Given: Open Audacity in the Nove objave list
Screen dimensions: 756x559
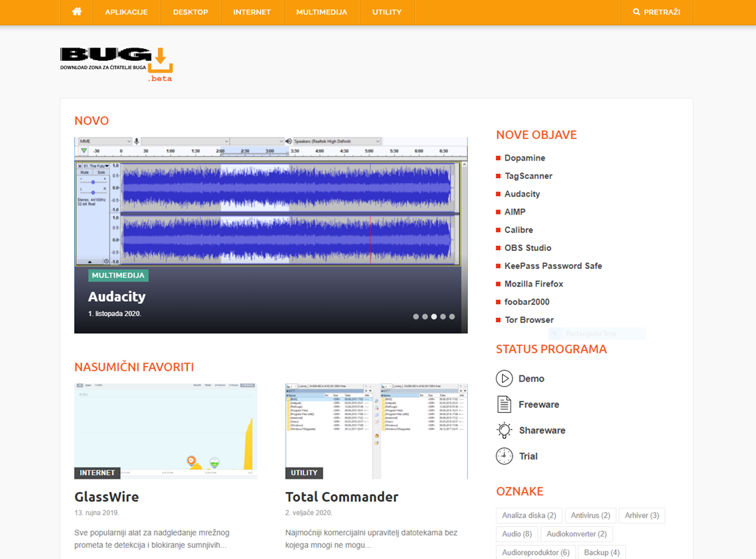Looking at the screenshot, I should pyautogui.click(x=522, y=194).
